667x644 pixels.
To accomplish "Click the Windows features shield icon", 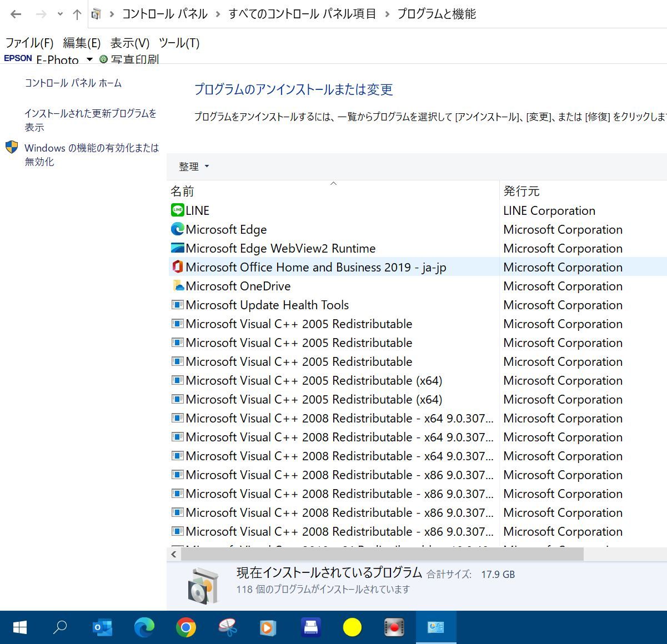I will pyautogui.click(x=12, y=147).
